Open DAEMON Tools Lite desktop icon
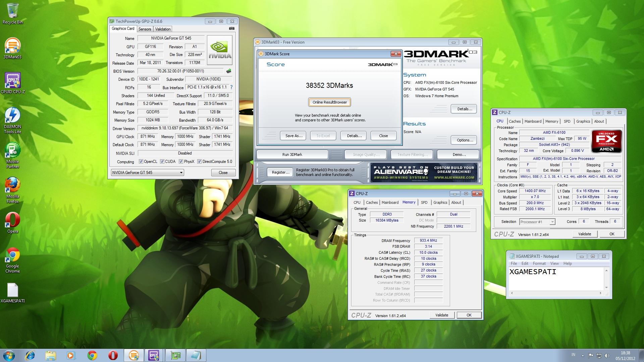 tap(12, 121)
